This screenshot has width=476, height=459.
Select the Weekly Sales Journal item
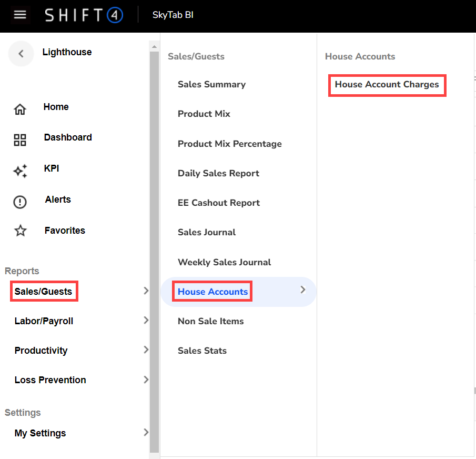pyautogui.click(x=224, y=262)
